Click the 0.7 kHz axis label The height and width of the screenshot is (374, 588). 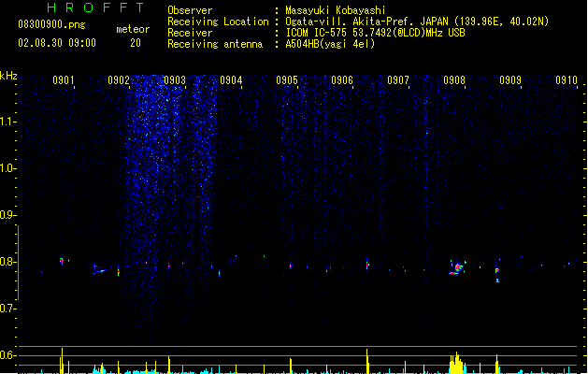tap(7, 309)
